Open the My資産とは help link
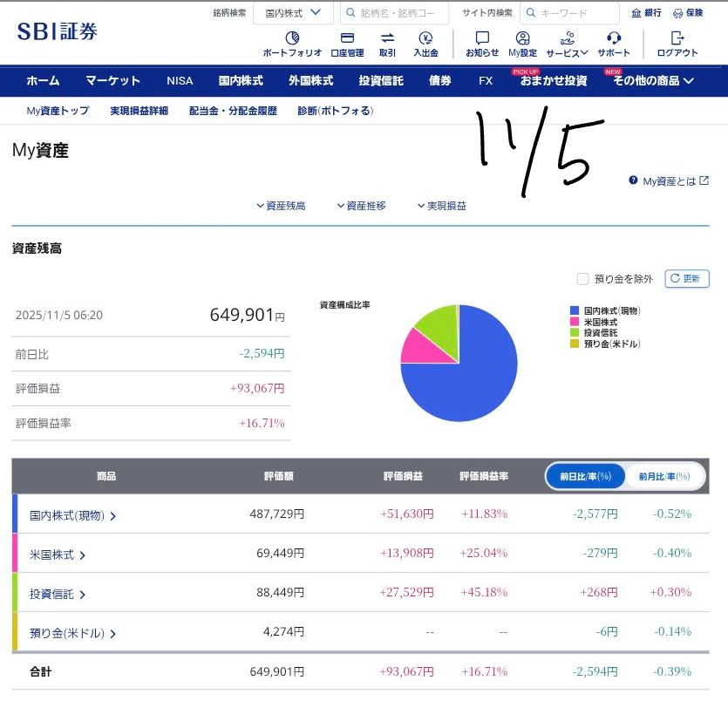The height and width of the screenshot is (701, 728). tap(668, 180)
